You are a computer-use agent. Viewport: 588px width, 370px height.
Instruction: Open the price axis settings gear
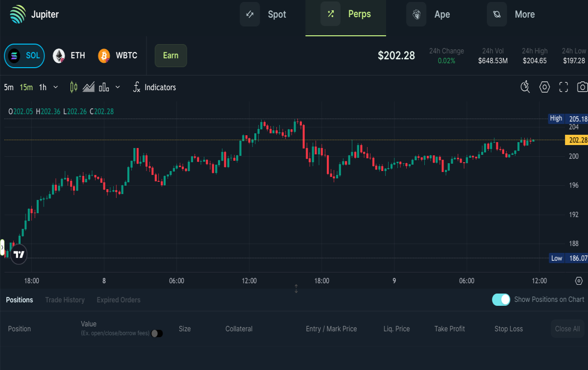(579, 281)
